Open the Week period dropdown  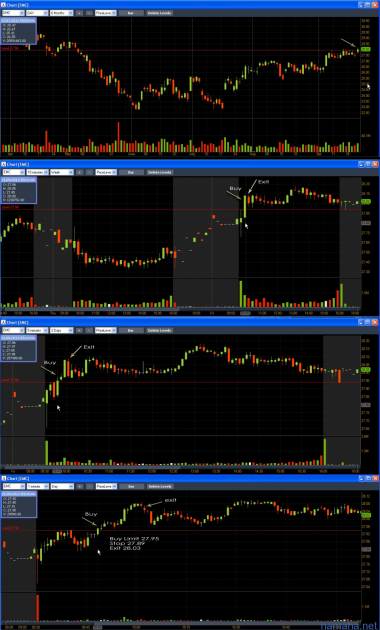(x=61, y=172)
